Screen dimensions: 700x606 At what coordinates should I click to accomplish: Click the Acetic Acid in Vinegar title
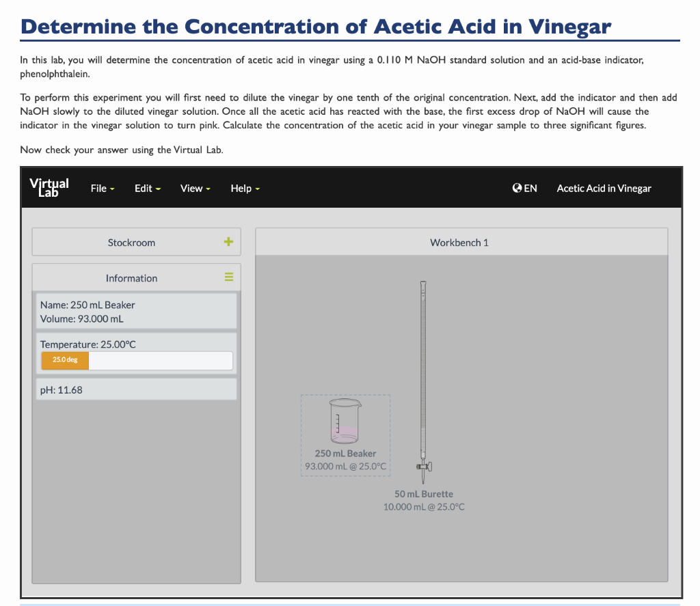point(604,189)
